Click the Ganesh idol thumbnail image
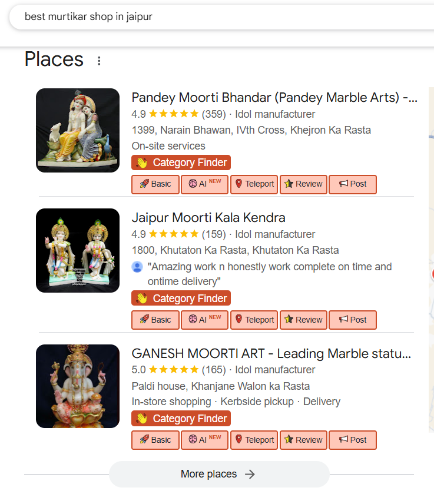434x504 pixels. 78,386
